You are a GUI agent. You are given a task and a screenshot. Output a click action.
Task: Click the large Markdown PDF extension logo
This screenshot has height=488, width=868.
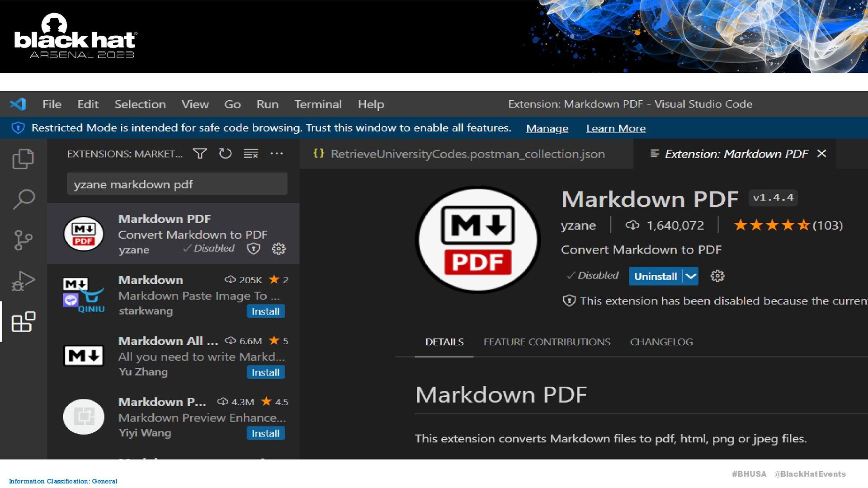(x=478, y=240)
